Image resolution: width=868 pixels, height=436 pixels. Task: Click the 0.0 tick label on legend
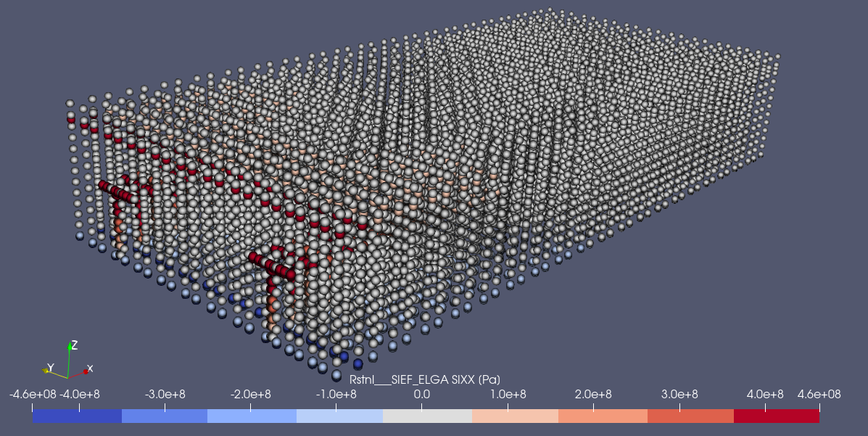click(x=421, y=394)
